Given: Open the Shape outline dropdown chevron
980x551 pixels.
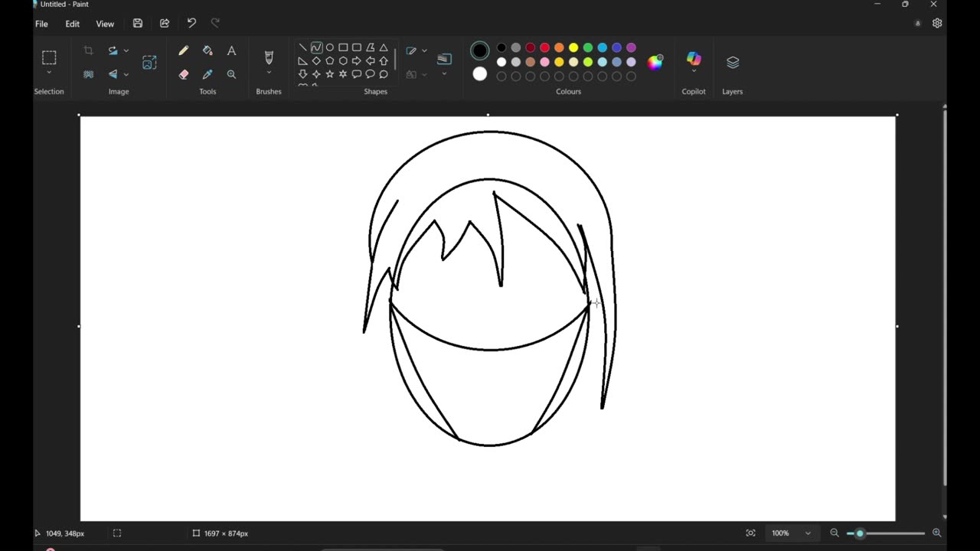Looking at the screenshot, I should click(424, 51).
